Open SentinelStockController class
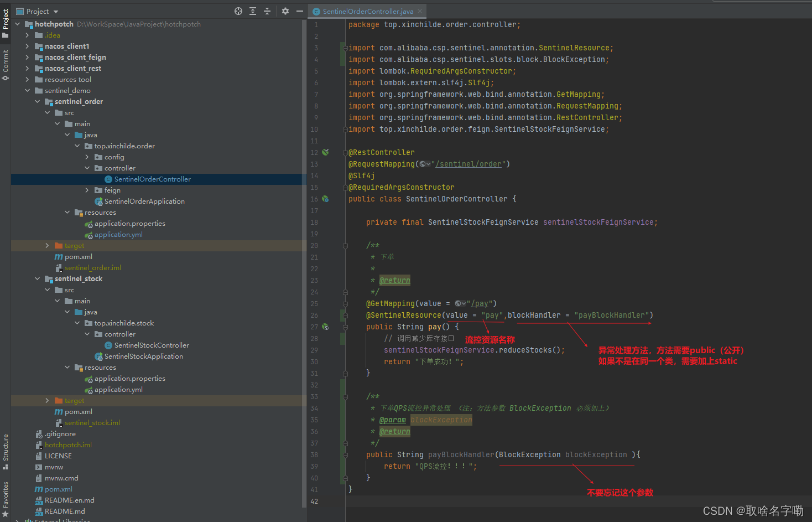Viewport: 812px width, 522px height. [x=152, y=345]
